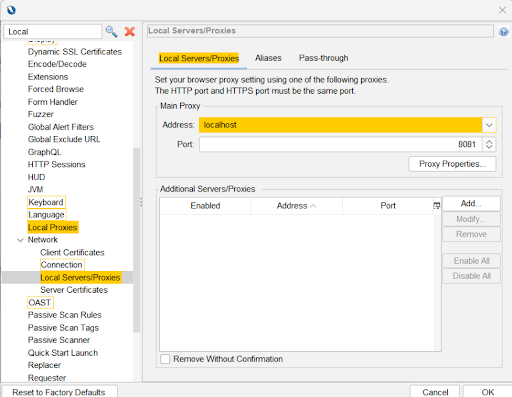This screenshot has height=397, width=512.
Task: Select Passive Scan Tags option
Action: [x=63, y=328]
